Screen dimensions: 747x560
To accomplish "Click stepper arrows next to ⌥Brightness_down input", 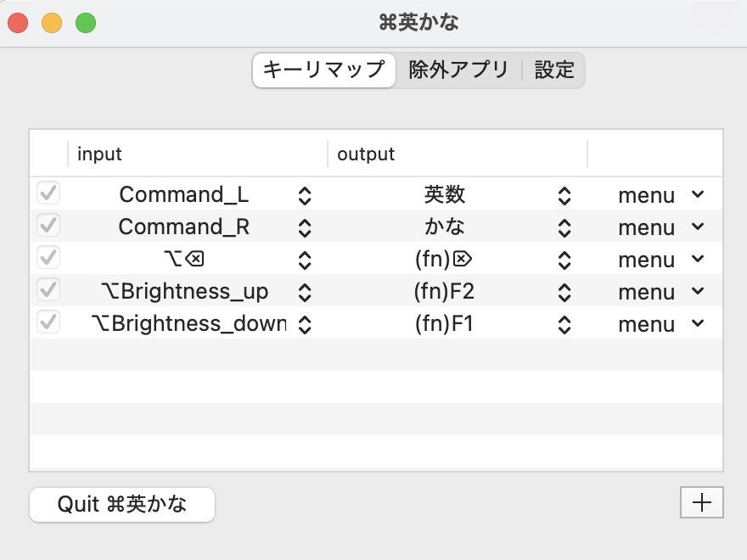I will click(x=306, y=325).
